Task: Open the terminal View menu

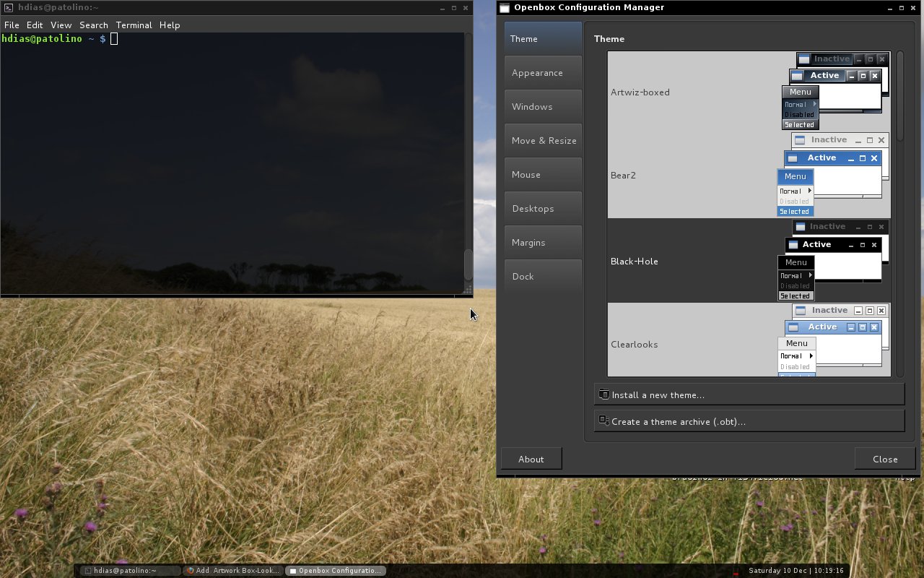Action: (x=61, y=25)
